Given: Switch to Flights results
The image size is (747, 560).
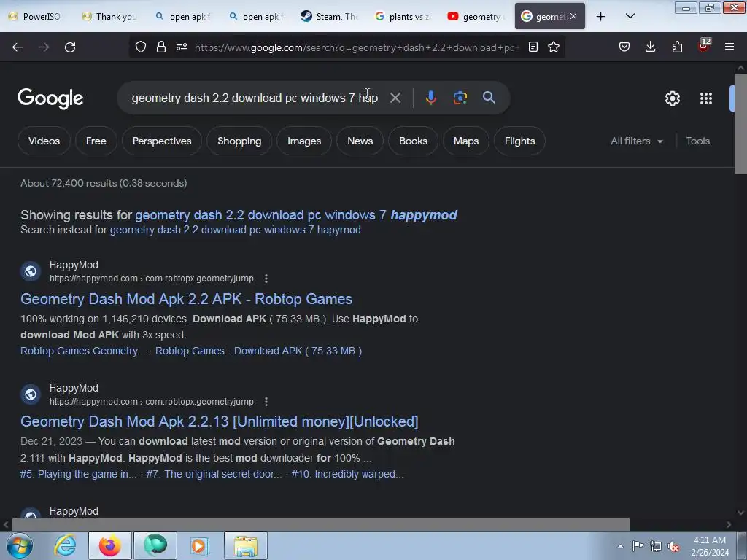Looking at the screenshot, I should 519,141.
